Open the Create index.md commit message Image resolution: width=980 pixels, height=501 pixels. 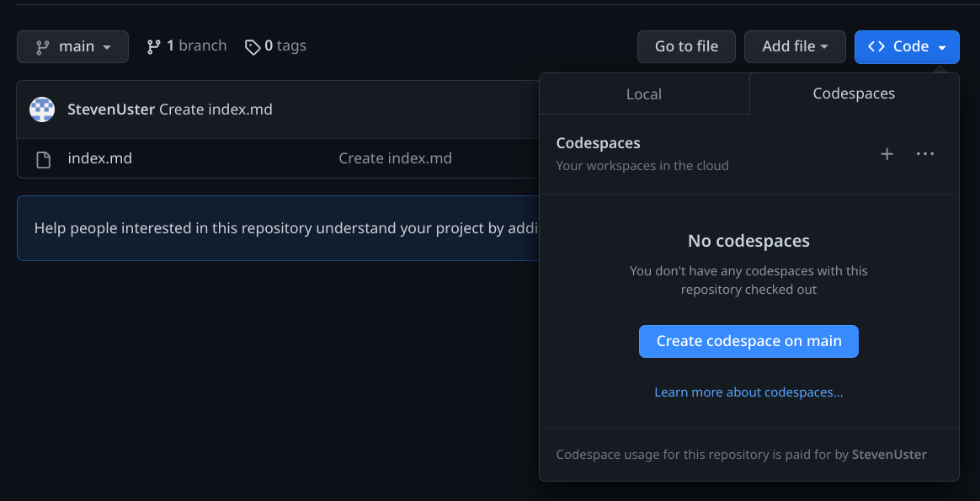click(x=216, y=109)
